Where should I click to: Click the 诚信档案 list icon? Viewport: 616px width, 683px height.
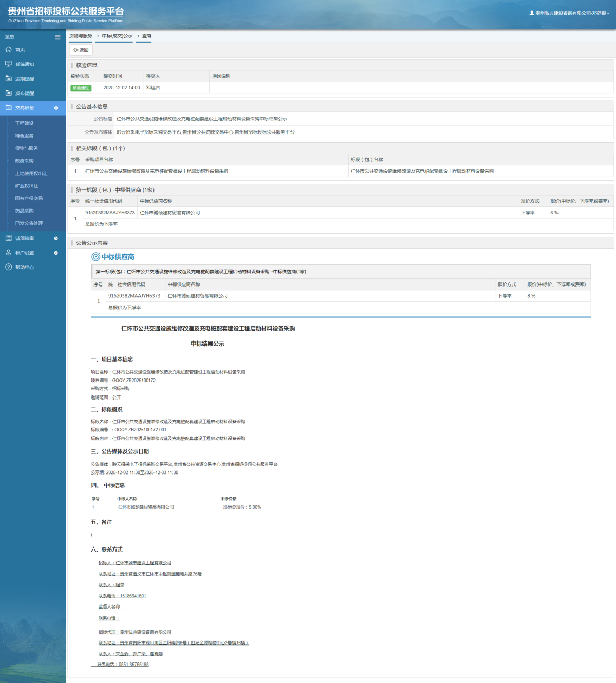(8, 238)
